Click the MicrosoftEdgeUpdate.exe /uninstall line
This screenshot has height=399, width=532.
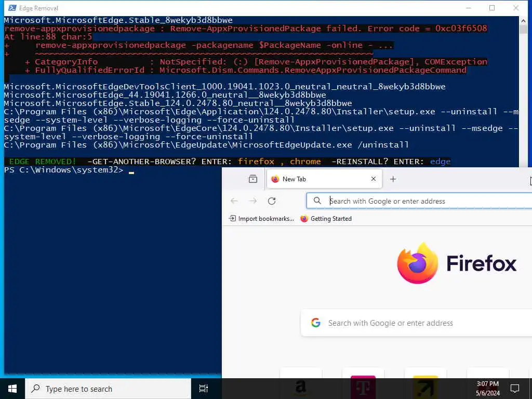(206, 145)
